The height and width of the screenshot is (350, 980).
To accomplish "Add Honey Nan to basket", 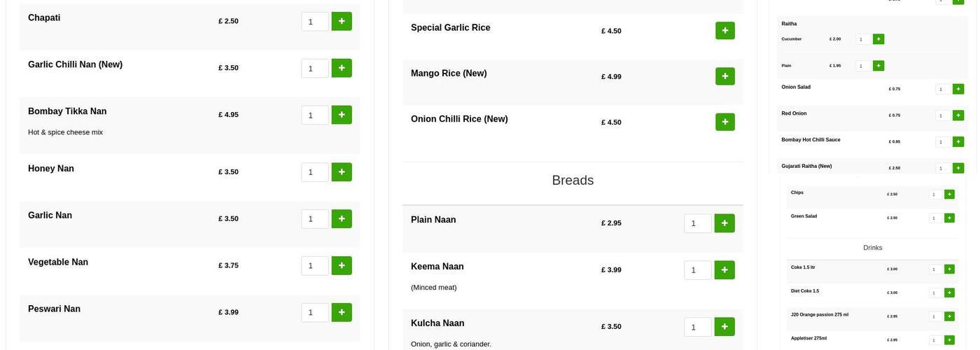I will [342, 172].
